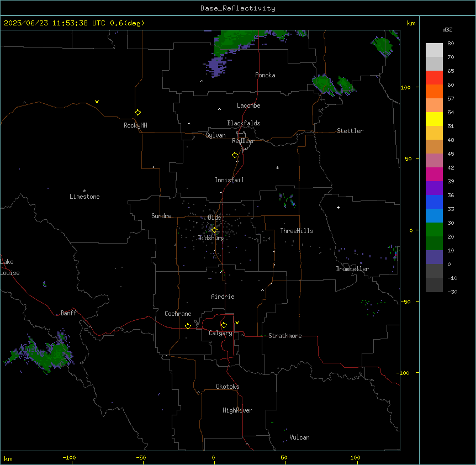The width and height of the screenshot is (476, 465).
Task: Select the green 20–30 dBZ legend swatch
Action: pyautogui.click(x=434, y=230)
